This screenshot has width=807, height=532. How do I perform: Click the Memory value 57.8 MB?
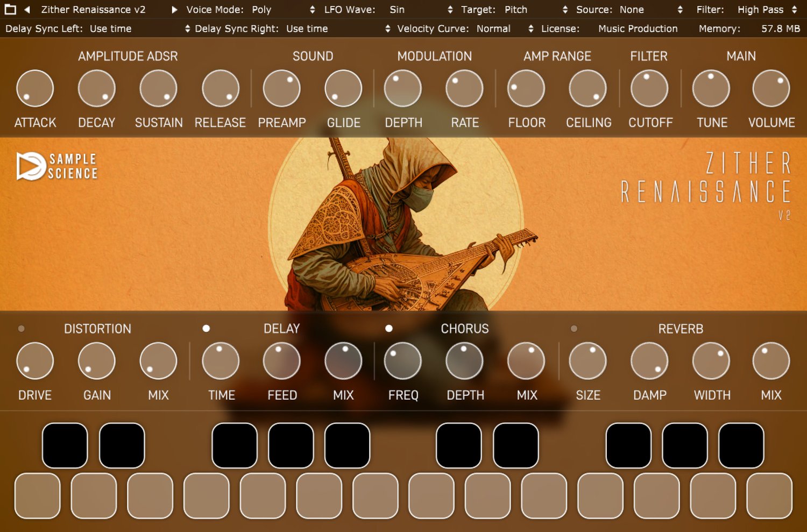[781, 29]
